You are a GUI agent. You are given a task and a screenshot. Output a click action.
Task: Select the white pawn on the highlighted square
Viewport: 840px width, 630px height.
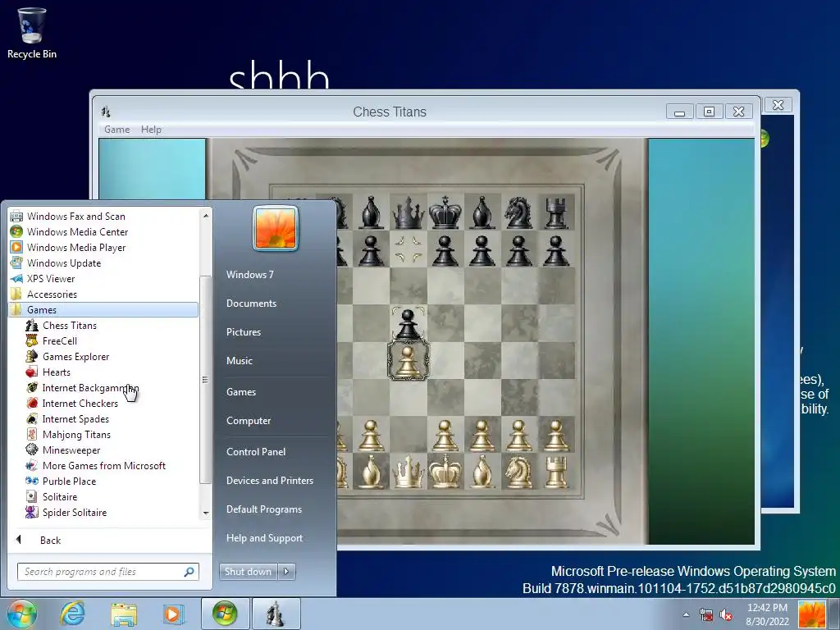click(409, 362)
